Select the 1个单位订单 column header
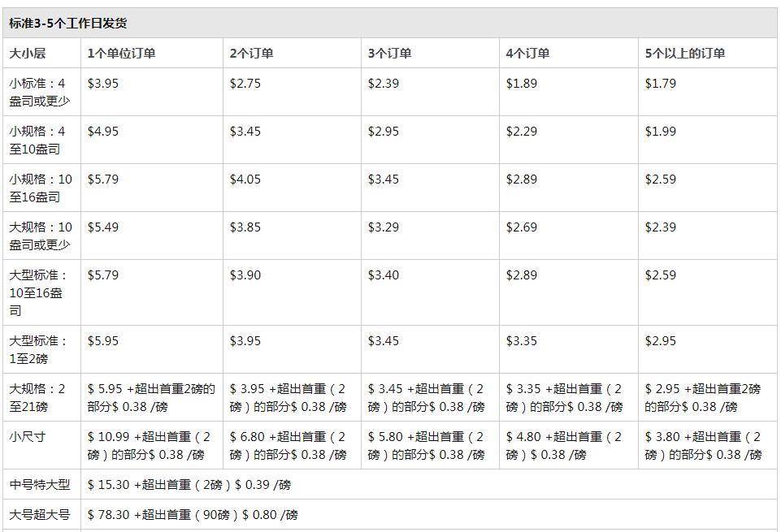This screenshot has width=781, height=532. (x=122, y=54)
